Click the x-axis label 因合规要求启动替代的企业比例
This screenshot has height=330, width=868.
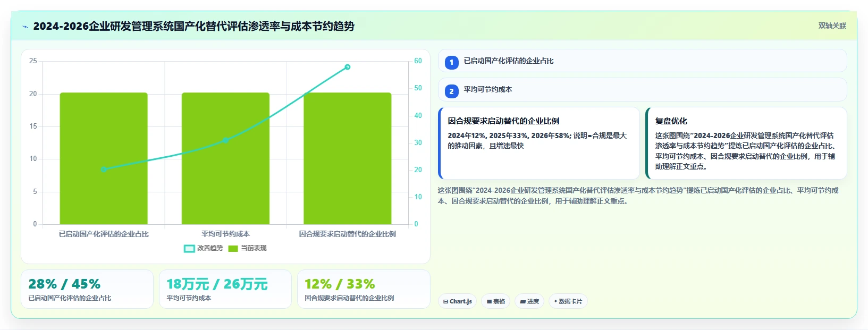(x=348, y=234)
